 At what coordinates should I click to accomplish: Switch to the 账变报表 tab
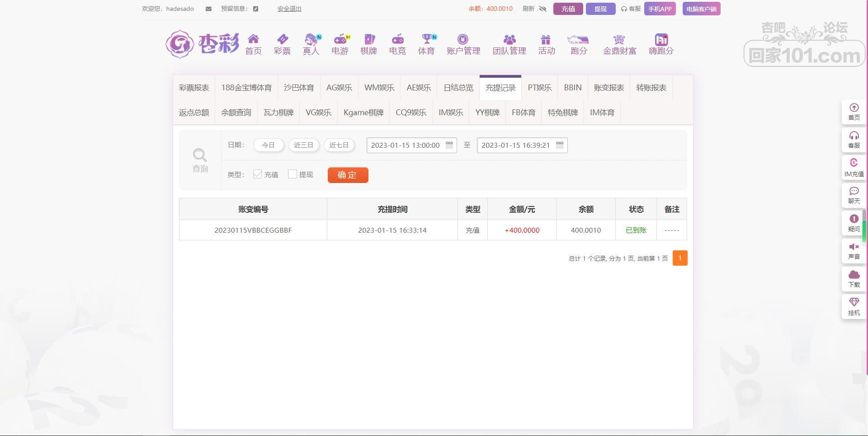(609, 88)
